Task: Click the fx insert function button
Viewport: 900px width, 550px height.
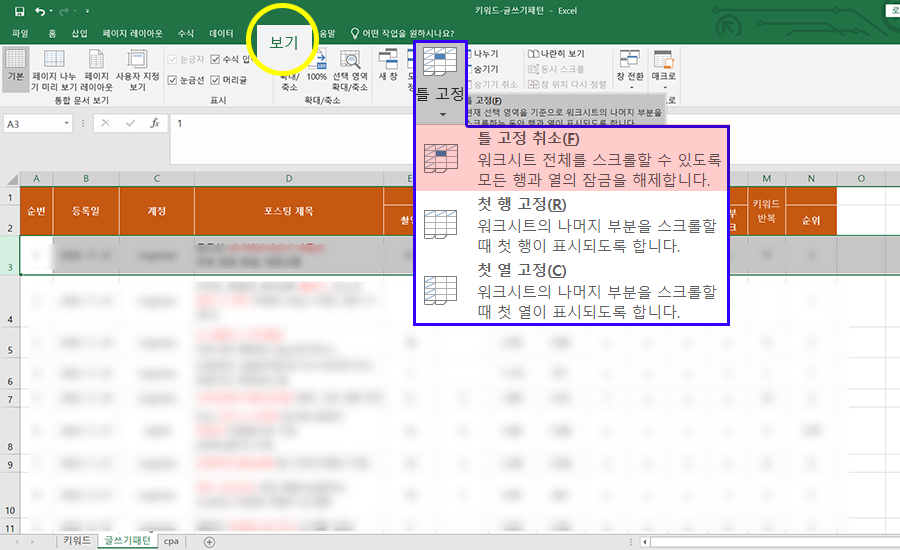Action: click(x=154, y=123)
